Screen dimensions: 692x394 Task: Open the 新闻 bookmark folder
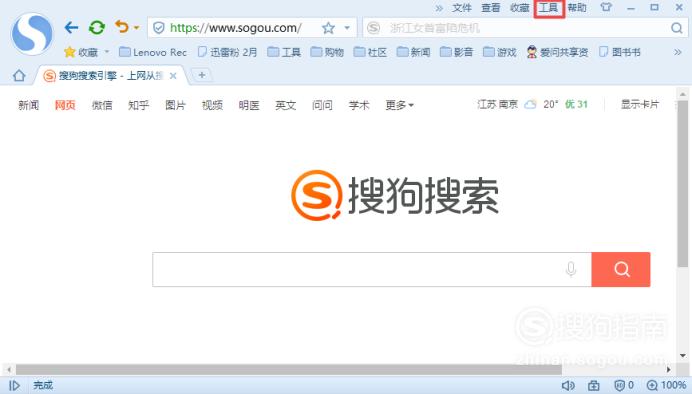(414, 53)
